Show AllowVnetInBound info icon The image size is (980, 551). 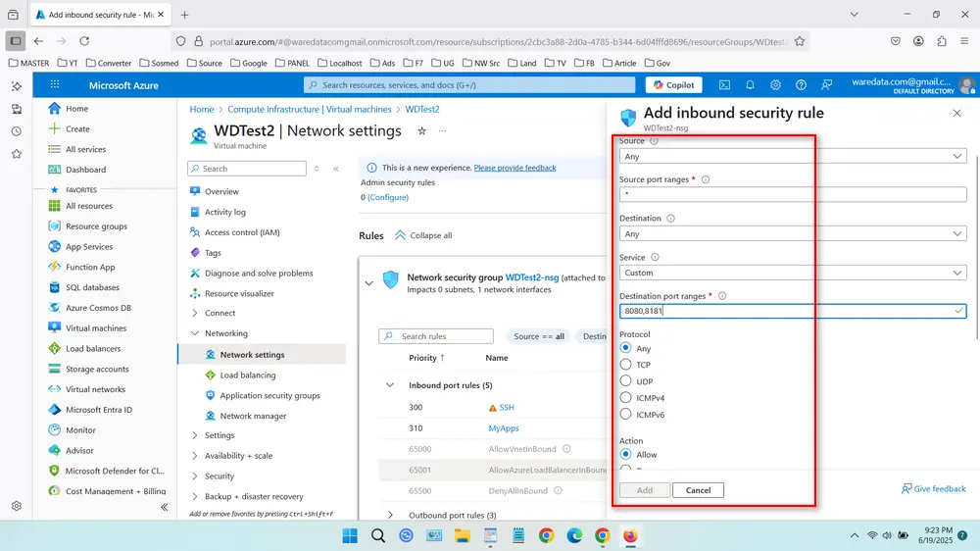click(566, 449)
